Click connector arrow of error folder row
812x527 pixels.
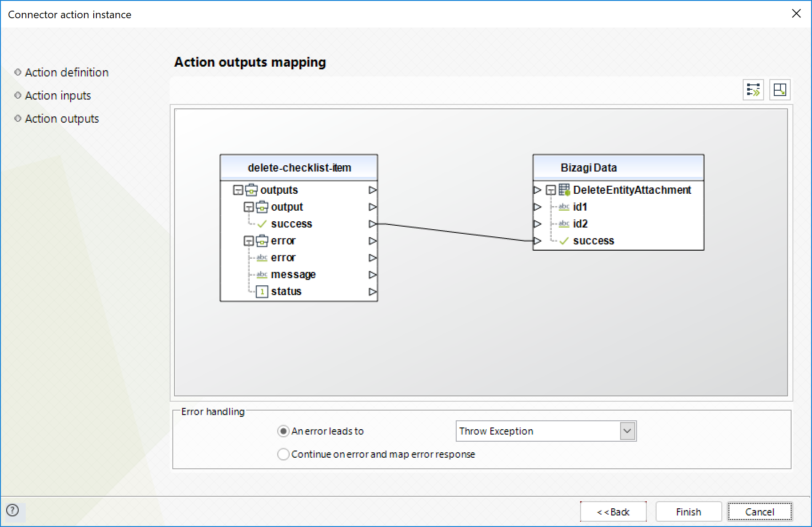(373, 240)
